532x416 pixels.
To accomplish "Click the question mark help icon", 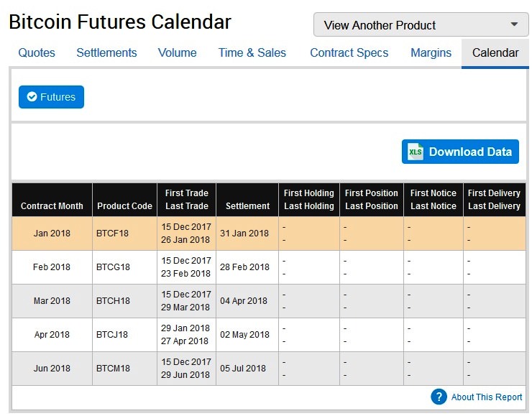I will coord(439,397).
